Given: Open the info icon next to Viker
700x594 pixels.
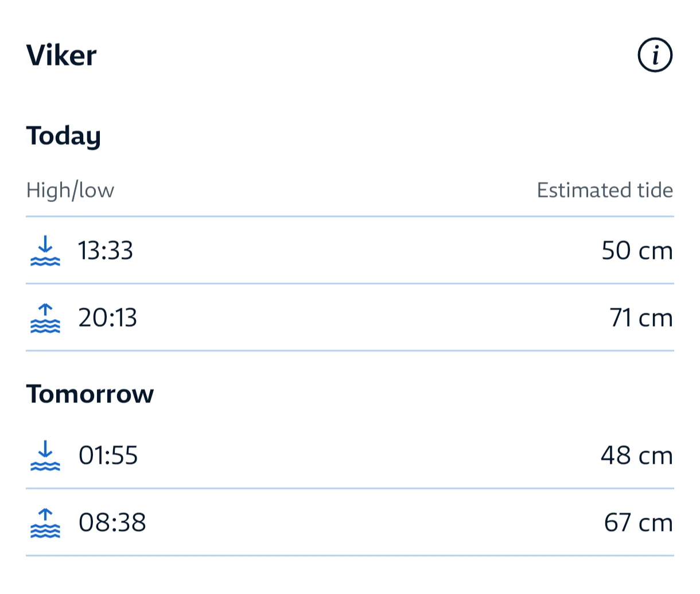Looking at the screenshot, I should coord(655,56).
